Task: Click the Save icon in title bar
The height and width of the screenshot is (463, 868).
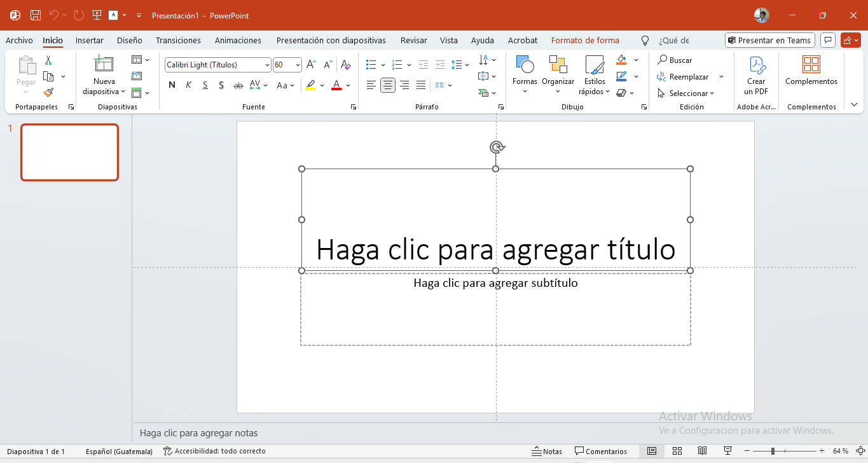Action: tap(36, 15)
